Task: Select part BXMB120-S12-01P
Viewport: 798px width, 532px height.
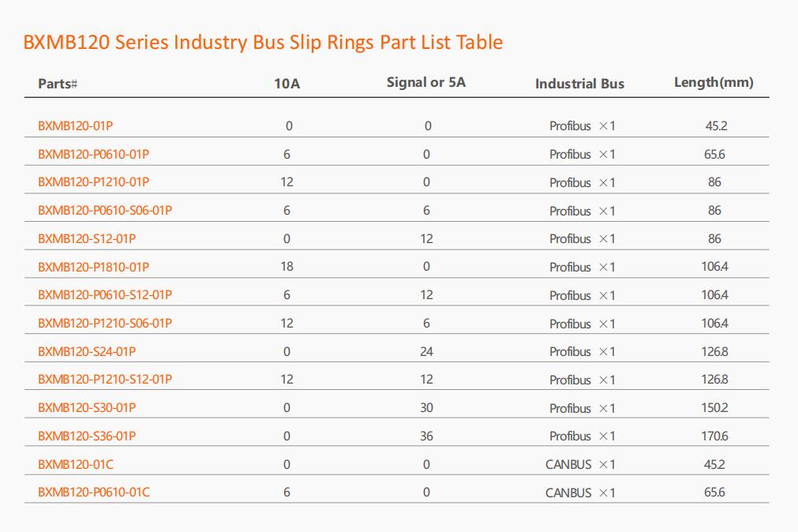Action: (87, 238)
